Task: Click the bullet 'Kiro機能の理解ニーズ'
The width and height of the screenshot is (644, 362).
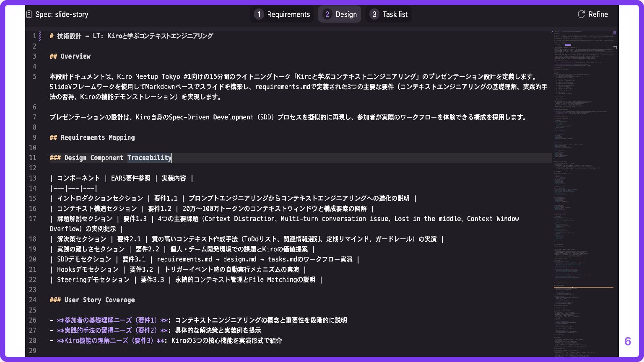Action: point(166,340)
